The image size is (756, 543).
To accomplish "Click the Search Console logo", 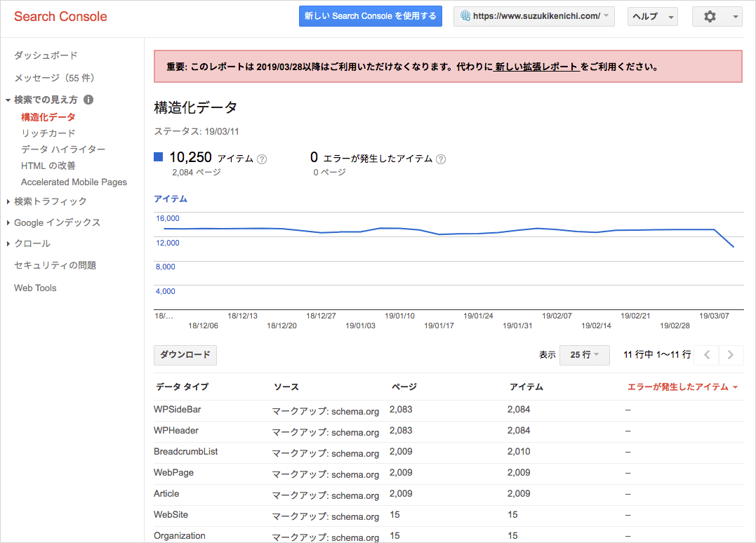I will (61, 16).
